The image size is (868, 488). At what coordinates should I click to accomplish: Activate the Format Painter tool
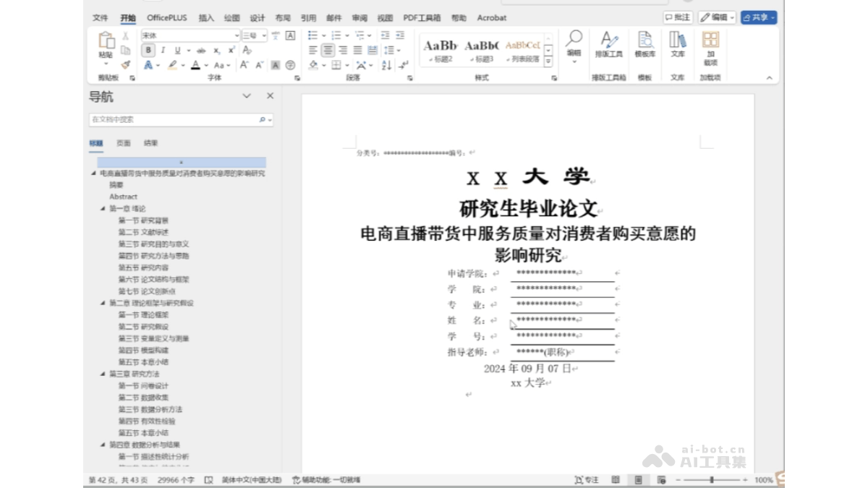pyautogui.click(x=124, y=65)
